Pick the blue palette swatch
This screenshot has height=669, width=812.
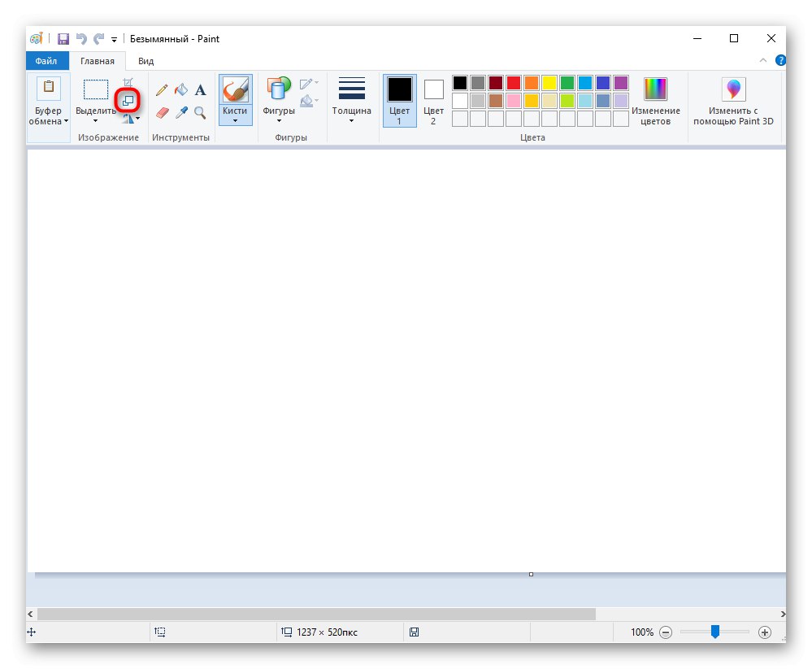(x=603, y=83)
